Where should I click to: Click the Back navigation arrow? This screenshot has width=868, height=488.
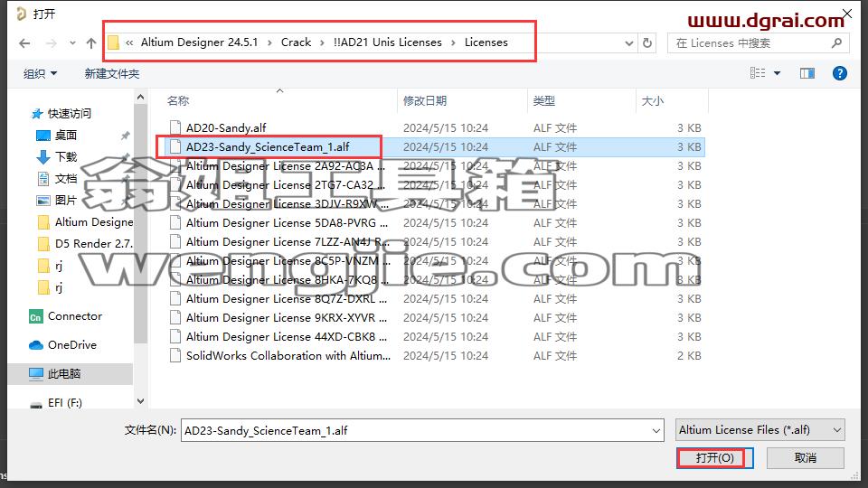pos(24,43)
